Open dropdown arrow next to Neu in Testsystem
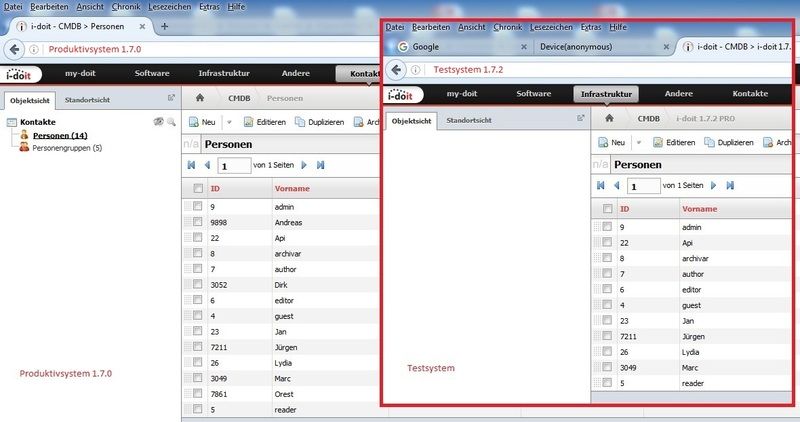This screenshot has height=422, width=800. [x=638, y=142]
